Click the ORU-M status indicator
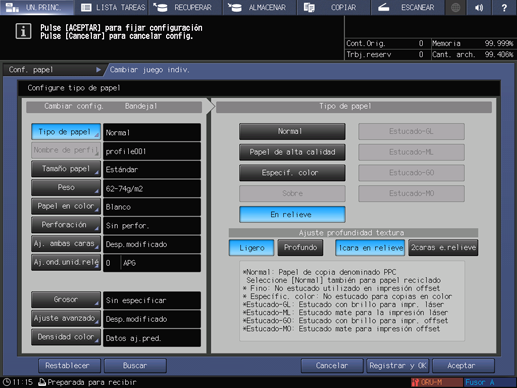 (437, 382)
